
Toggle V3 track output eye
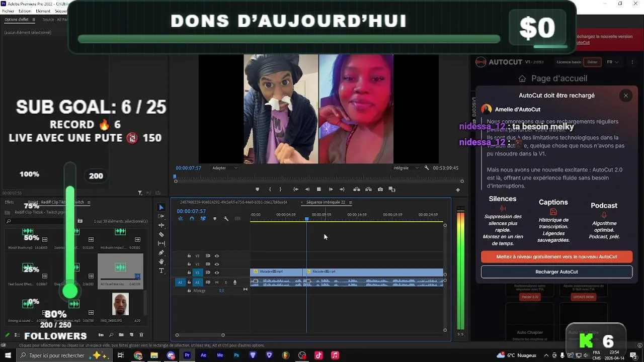(x=217, y=256)
